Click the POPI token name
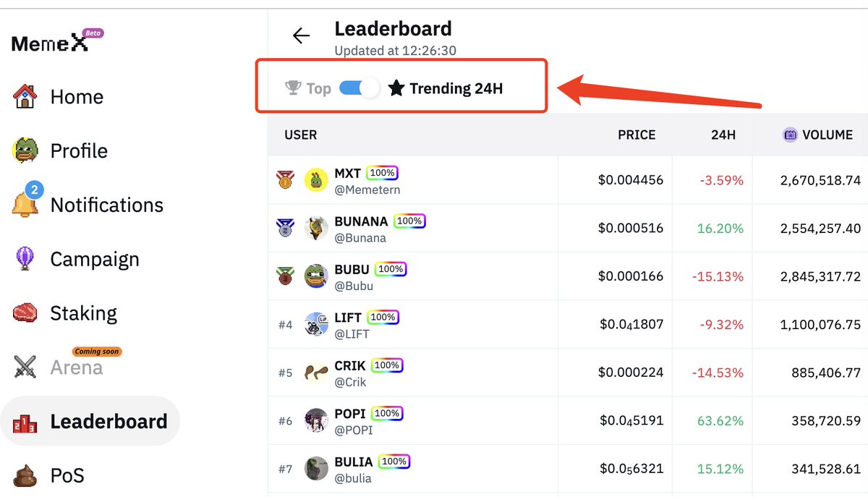 tap(350, 414)
